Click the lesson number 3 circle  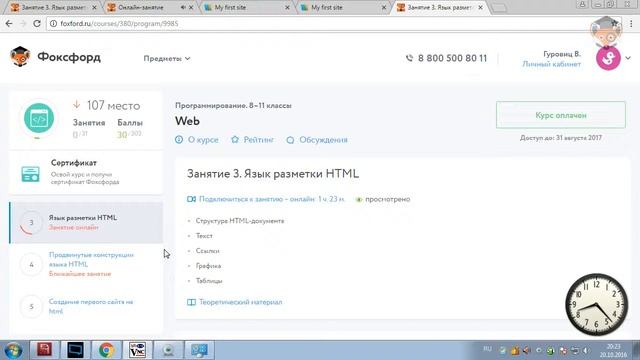pos(31,222)
